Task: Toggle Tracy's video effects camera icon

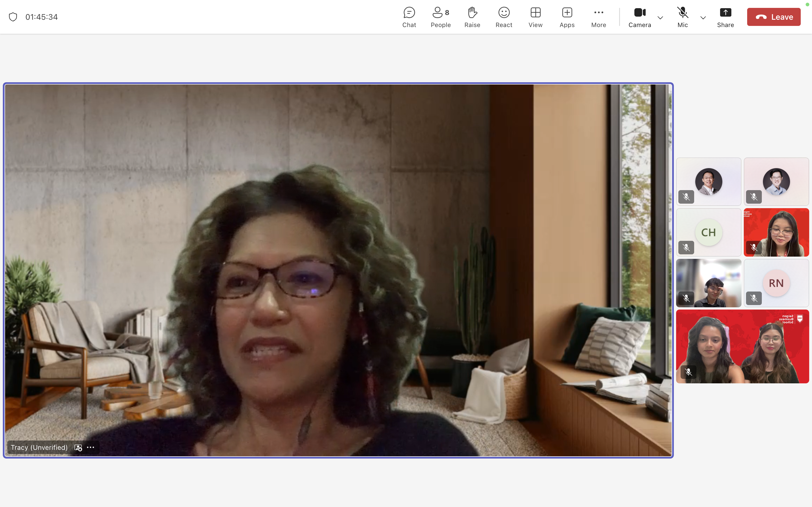Action: (x=78, y=447)
